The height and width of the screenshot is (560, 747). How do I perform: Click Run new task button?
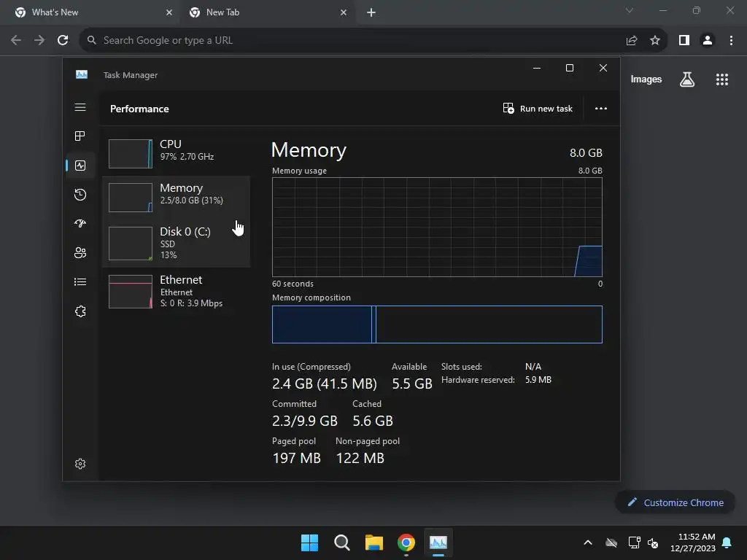click(x=538, y=109)
